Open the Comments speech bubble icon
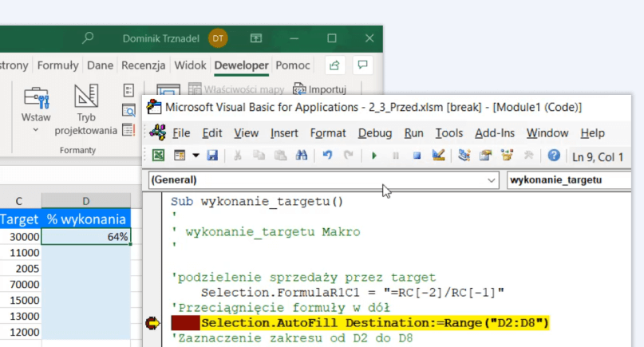This screenshot has height=347, width=644. 362,65
